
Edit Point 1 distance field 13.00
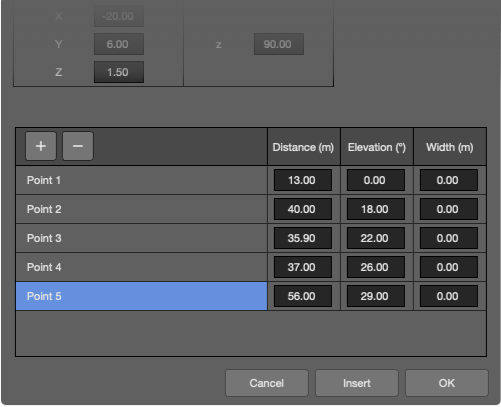(x=303, y=180)
